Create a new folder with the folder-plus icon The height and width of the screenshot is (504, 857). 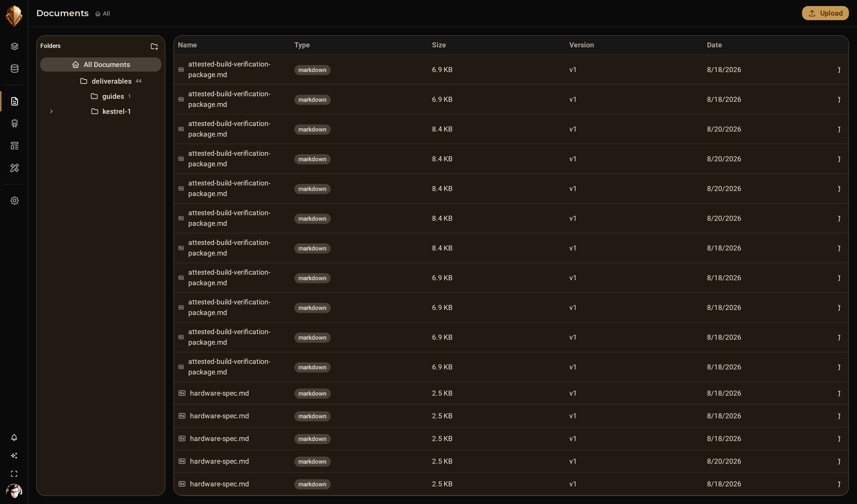tap(154, 46)
